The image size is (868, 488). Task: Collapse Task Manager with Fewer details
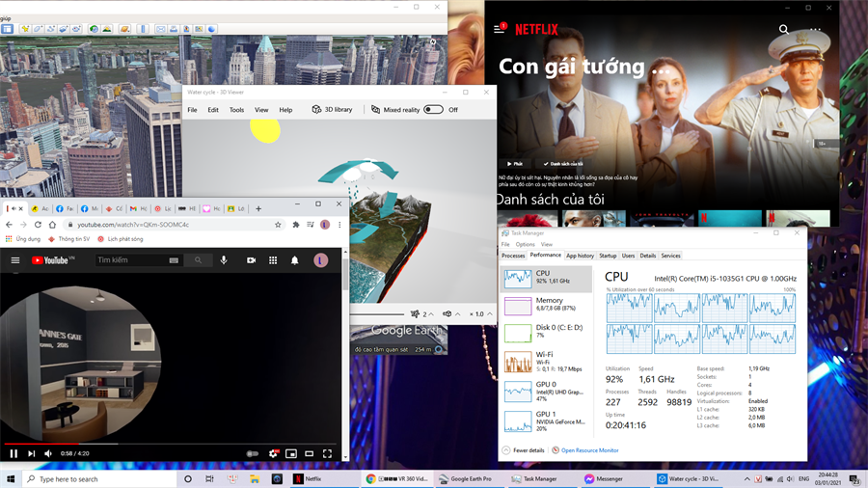click(523, 450)
